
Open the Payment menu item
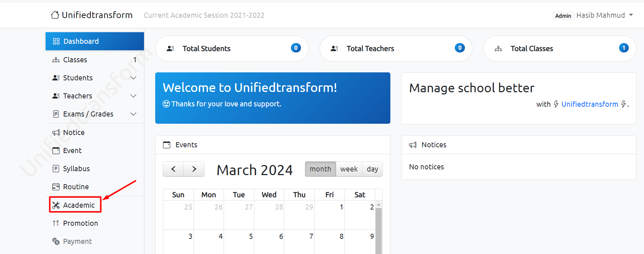click(95, 241)
